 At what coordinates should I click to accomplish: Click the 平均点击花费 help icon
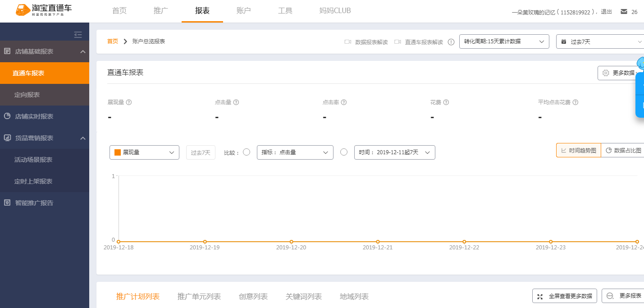(x=575, y=102)
